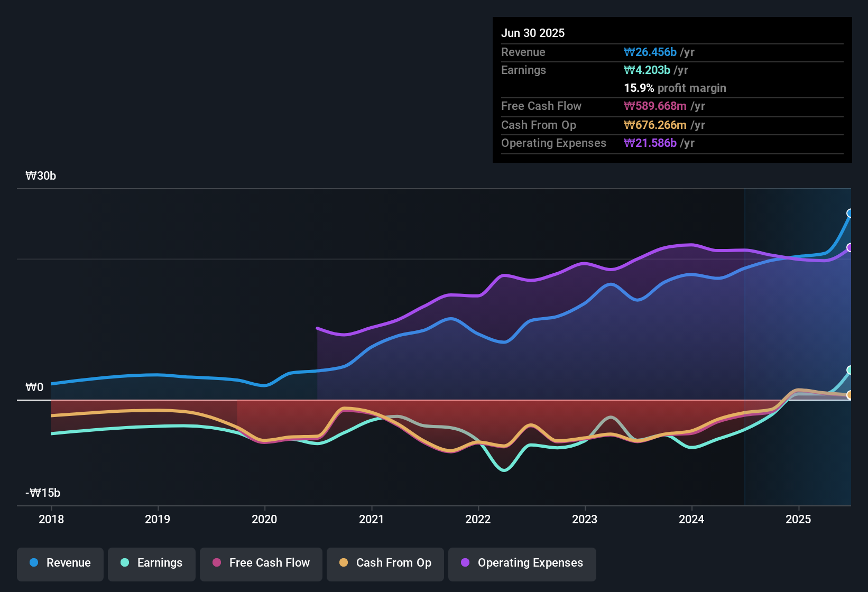The height and width of the screenshot is (592, 868).
Task: Click the purple Operating Expenses legend dot
Action: pos(465,563)
